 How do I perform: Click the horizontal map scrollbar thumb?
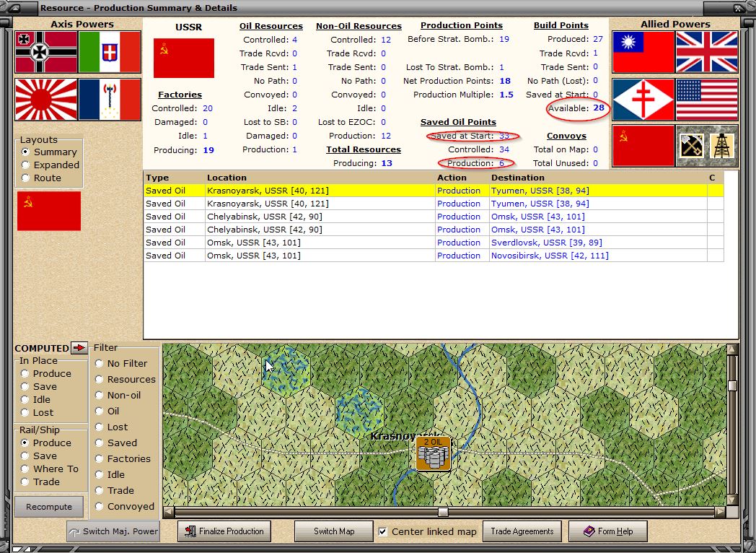point(443,512)
